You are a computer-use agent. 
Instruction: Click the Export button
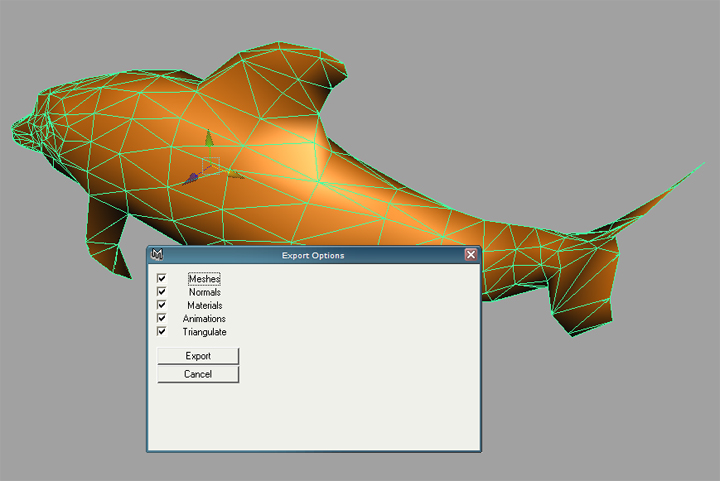[x=198, y=356]
